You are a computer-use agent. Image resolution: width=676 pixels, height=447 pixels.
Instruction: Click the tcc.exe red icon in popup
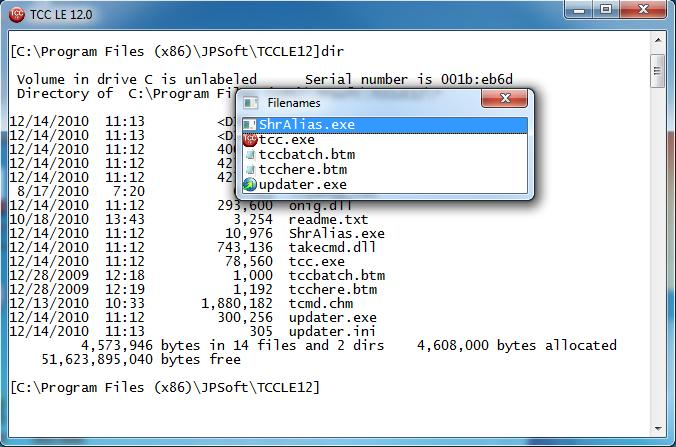pos(250,140)
